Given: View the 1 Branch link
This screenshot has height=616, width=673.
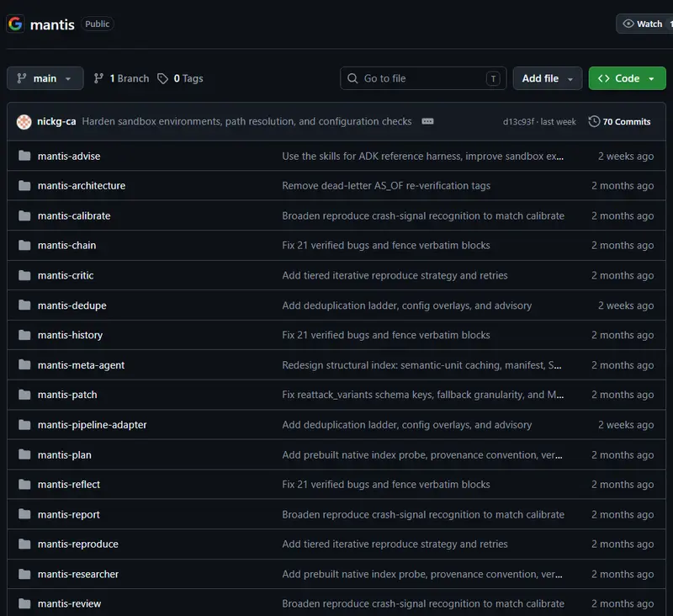Looking at the screenshot, I should [121, 78].
